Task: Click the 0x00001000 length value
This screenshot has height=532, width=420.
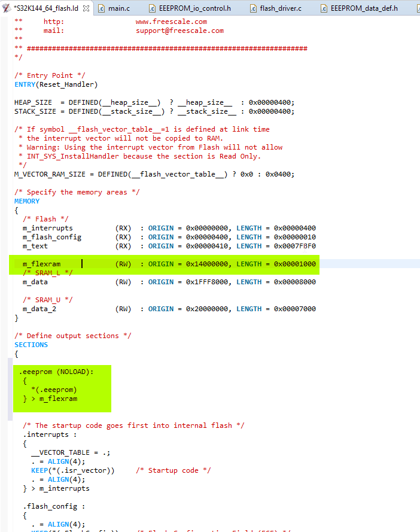Action: coord(295,264)
